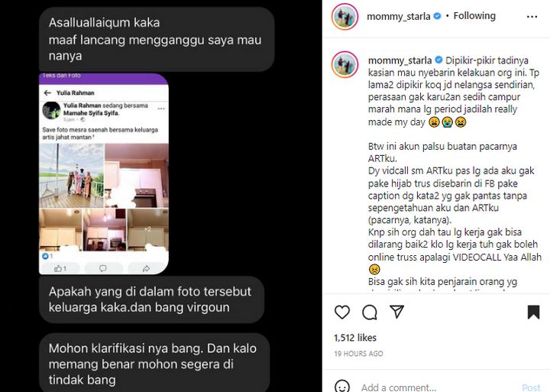Click the Post comment button
550x392 pixels.
[531, 387]
